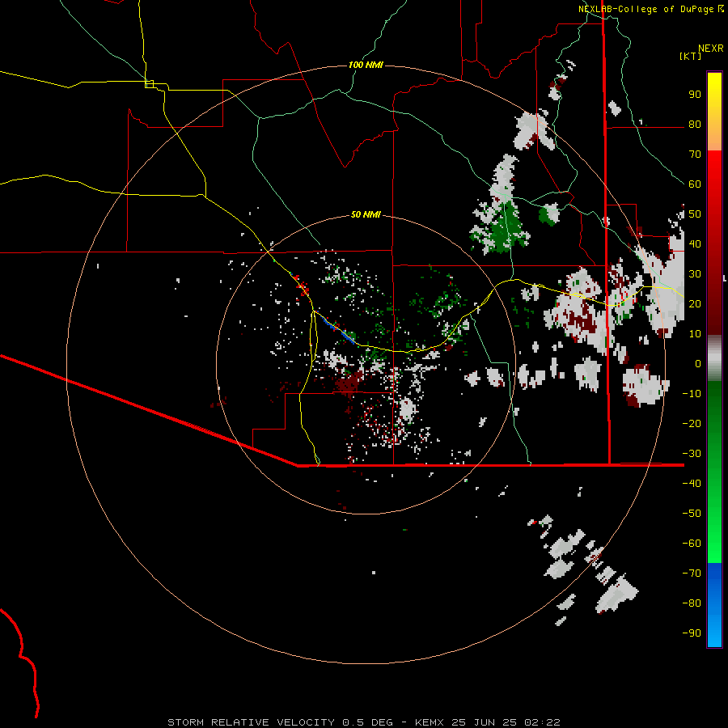Click the -30 value on the velocity scale
The image size is (728, 728).
(x=692, y=454)
